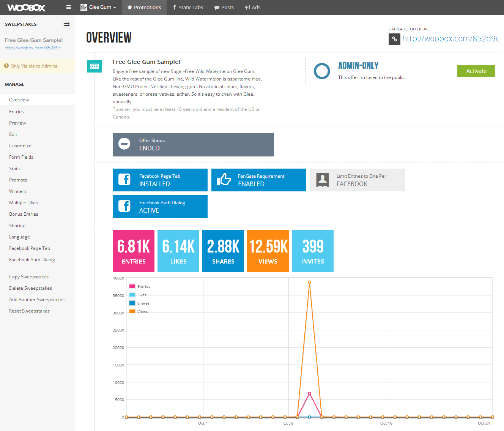Click the orange 12.59K Views stat box
The width and height of the screenshot is (504, 431).
(268, 251)
